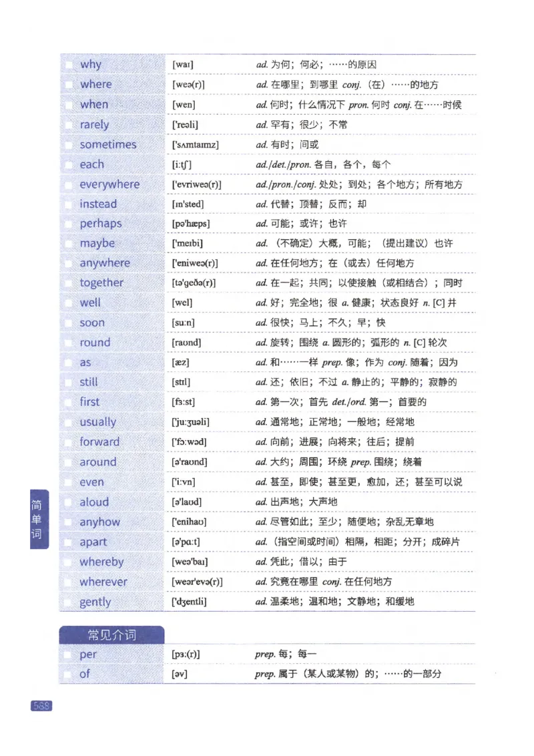Tick the checkbox beside "together"
This screenshot has width=534, height=756.
coord(69,283)
